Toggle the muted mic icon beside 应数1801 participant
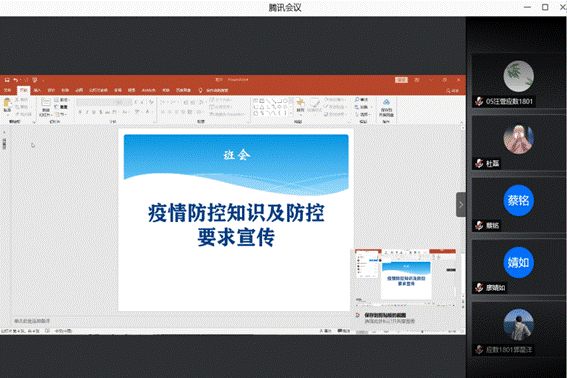Viewport: 567px width, 378px height. (x=479, y=349)
